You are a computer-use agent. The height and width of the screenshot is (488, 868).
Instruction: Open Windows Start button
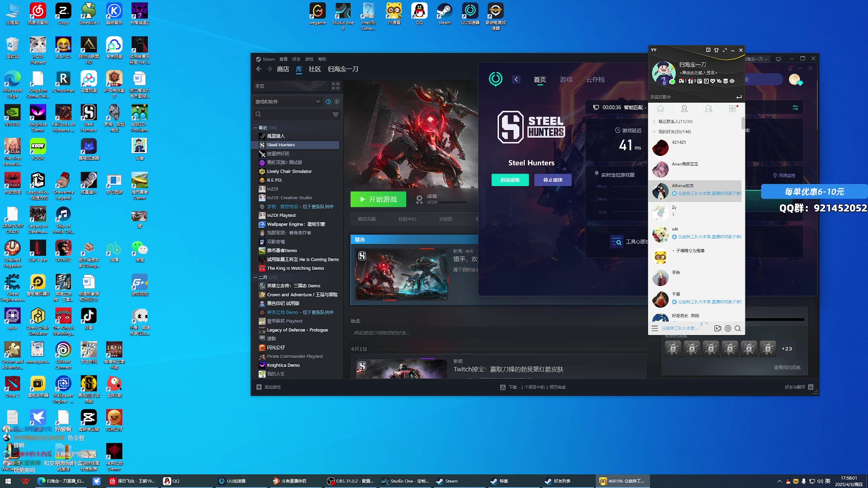click(x=8, y=481)
